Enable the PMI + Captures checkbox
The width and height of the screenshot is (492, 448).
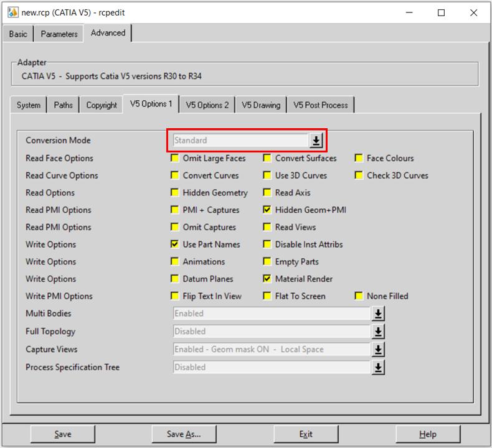point(174,210)
